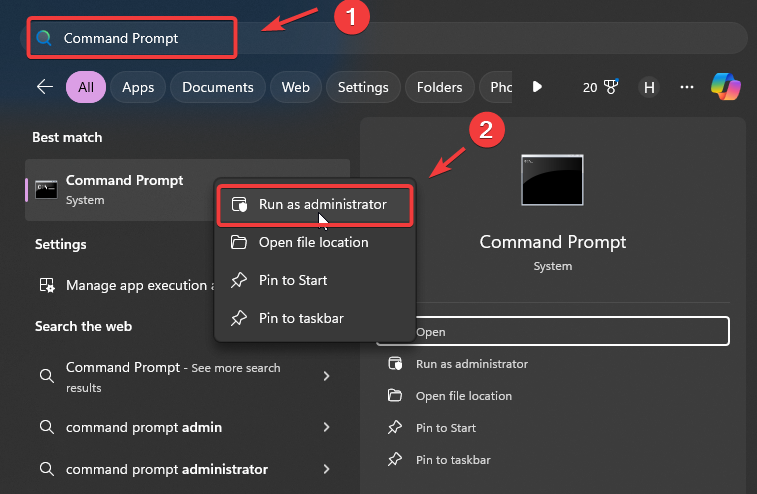Open the H user account avatar
Image resolution: width=757 pixels, height=494 pixels.
[x=649, y=87]
